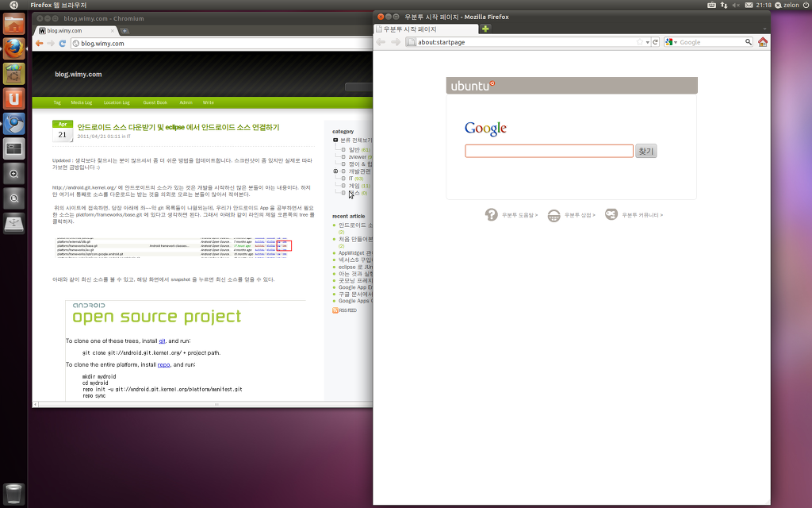Go forward in the Chromium window
812x508 pixels.
(51, 44)
